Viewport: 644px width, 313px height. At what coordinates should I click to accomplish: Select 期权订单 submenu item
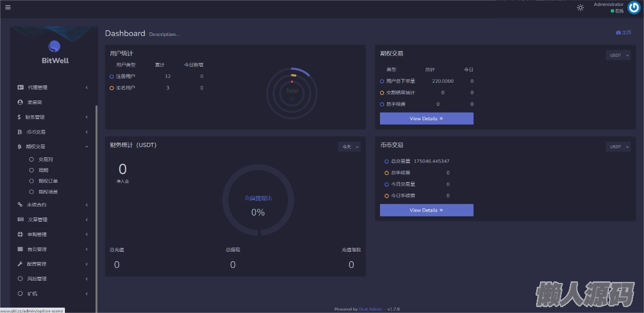(48, 181)
